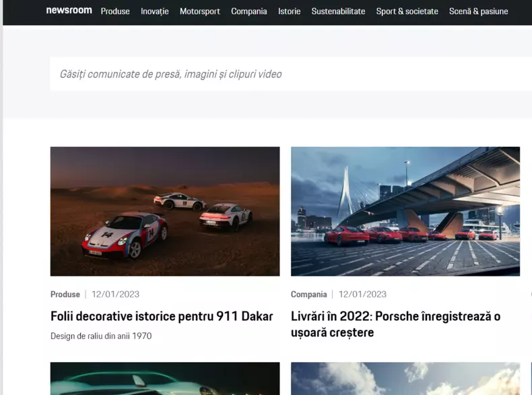Image resolution: width=532 pixels, height=395 pixels.
Task: Select the Scenă & pasiune menu item
Action: coord(479,11)
